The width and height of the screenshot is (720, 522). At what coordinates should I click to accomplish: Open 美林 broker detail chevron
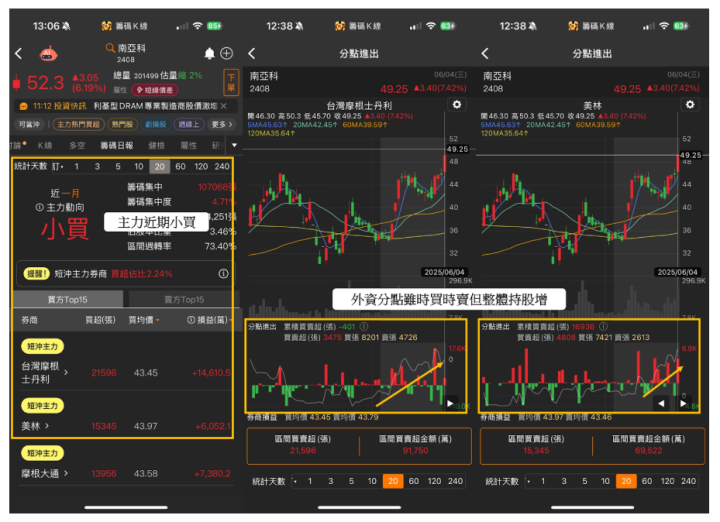pyautogui.click(x=47, y=426)
